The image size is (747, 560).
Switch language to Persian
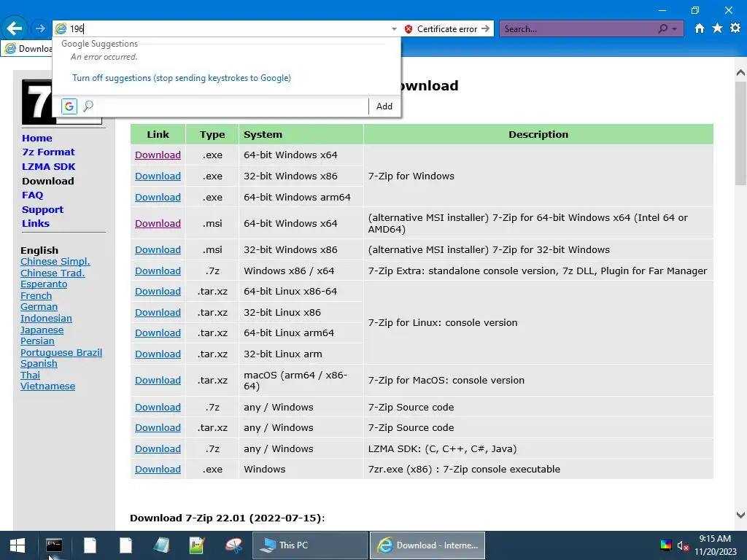(x=37, y=341)
